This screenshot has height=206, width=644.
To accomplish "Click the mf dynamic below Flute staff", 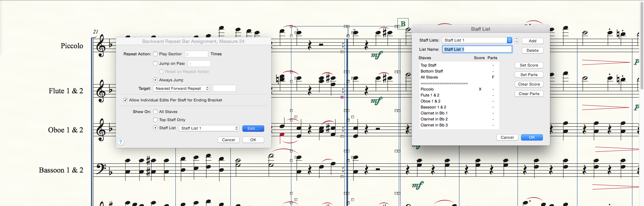I will [x=377, y=101].
